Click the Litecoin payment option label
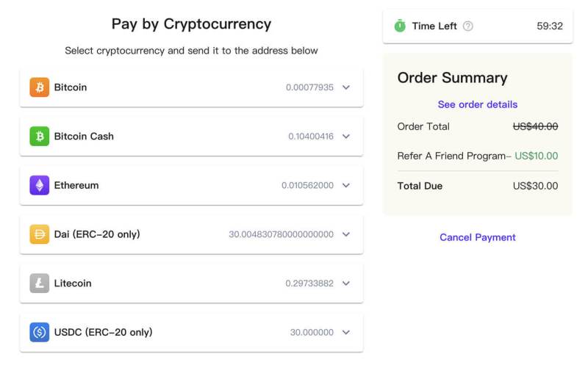 pyautogui.click(x=73, y=283)
